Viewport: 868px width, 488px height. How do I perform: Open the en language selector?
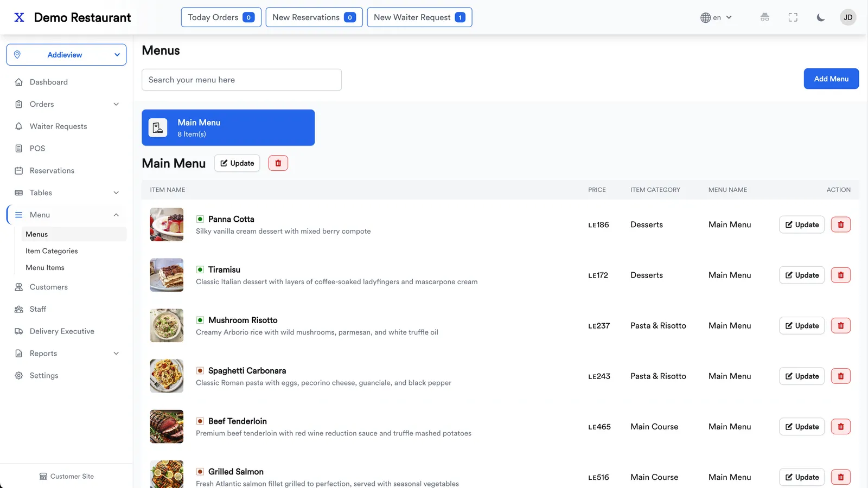tap(716, 17)
